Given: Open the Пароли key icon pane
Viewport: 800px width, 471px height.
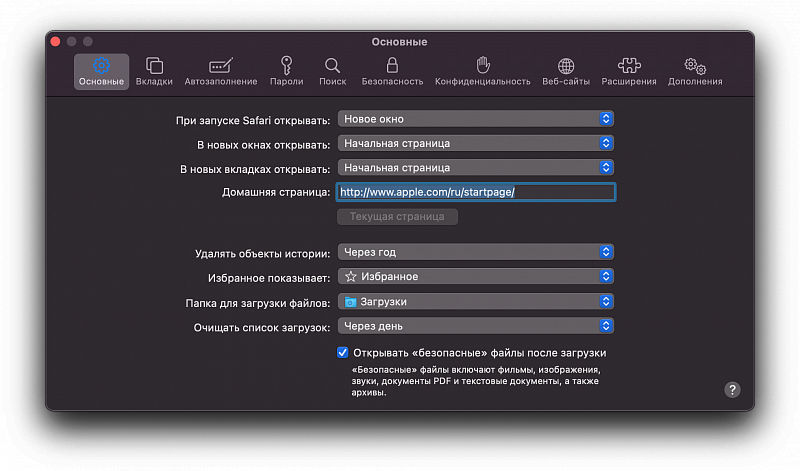Looking at the screenshot, I should (287, 71).
